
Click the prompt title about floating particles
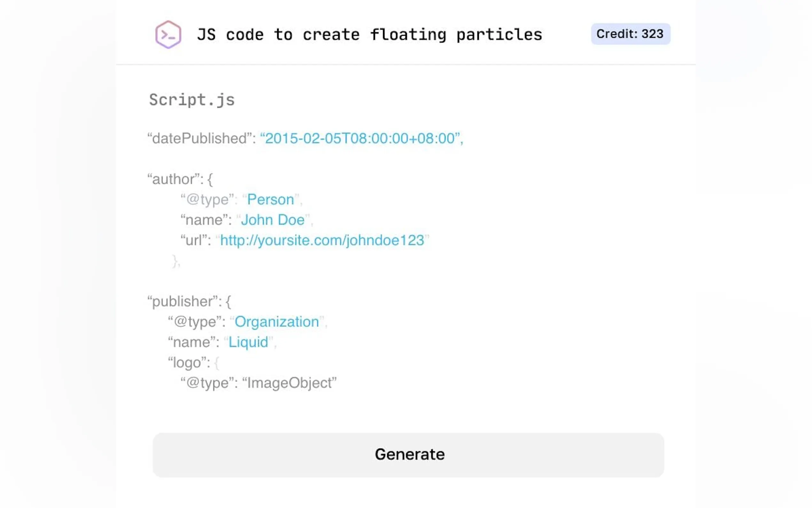(x=369, y=35)
